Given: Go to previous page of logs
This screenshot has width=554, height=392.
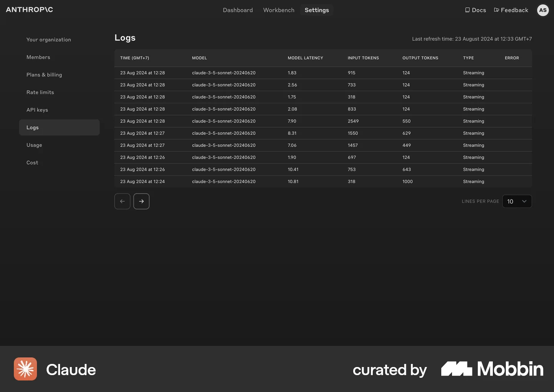Looking at the screenshot, I should pos(122,201).
